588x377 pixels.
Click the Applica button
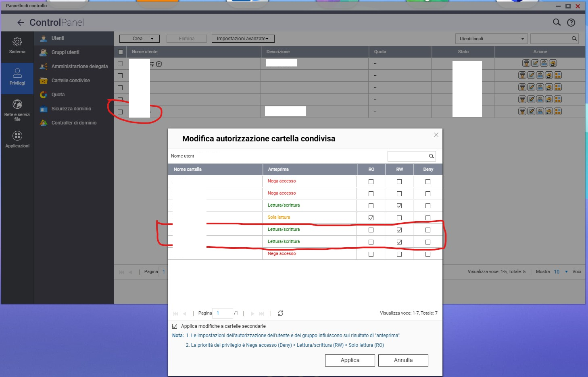pyautogui.click(x=350, y=360)
